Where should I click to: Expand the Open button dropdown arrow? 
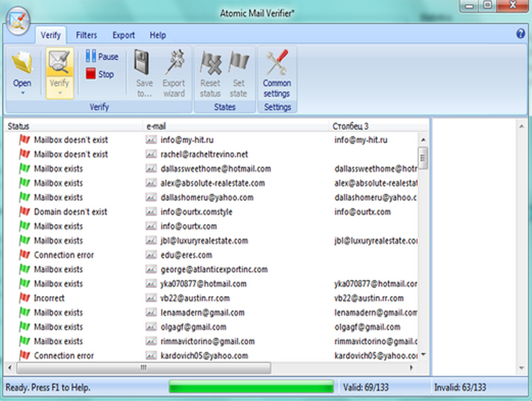23,93
